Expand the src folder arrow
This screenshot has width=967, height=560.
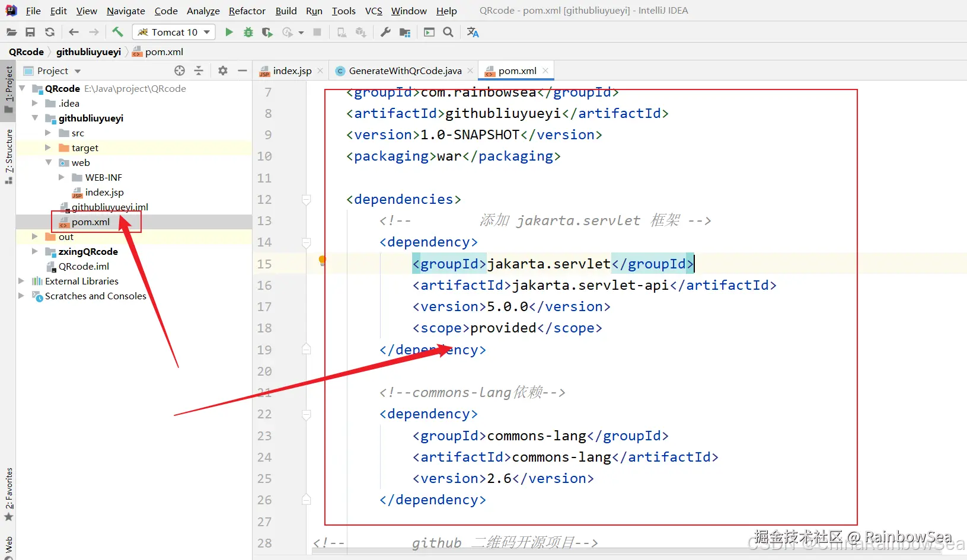tap(48, 133)
